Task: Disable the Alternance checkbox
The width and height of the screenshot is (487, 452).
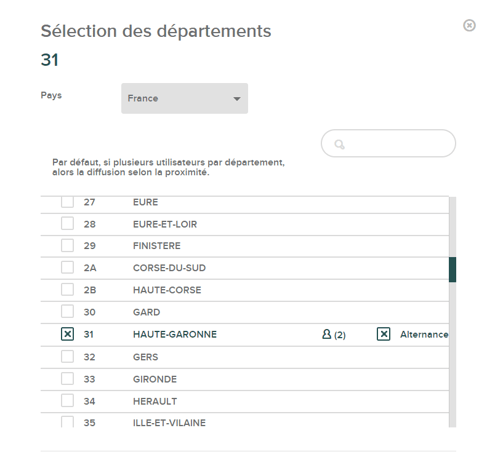Action: coord(383,334)
